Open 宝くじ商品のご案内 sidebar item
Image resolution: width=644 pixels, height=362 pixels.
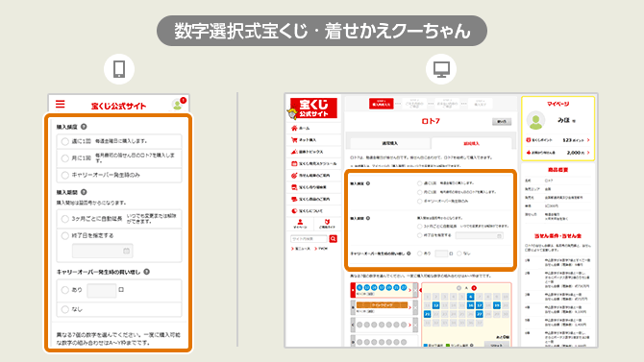click(x=310, y=199)
